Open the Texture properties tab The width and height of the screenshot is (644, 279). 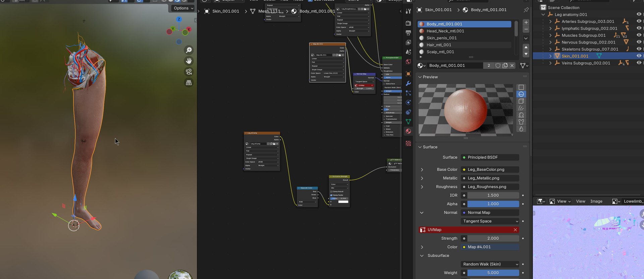pyautogui.click(x=408, y=143)
